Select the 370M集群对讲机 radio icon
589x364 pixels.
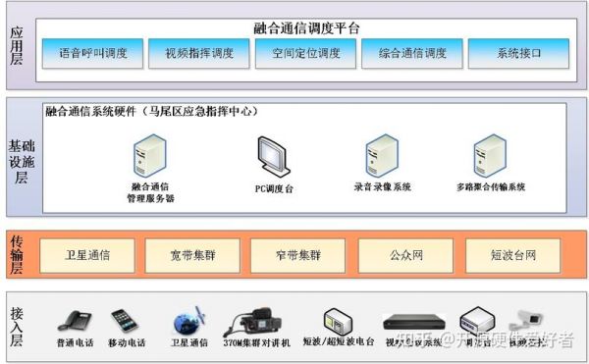point(252,322)
